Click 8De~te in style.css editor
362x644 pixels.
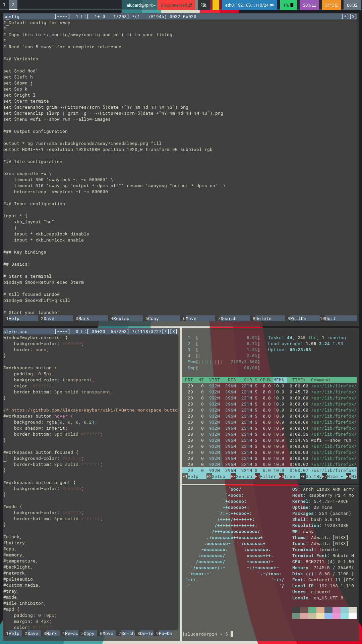144,633
